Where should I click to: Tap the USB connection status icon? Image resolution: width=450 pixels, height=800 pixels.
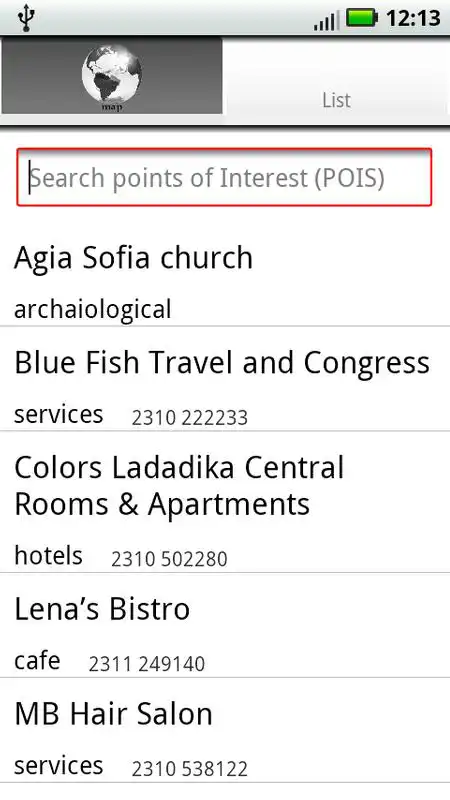(x=26, y=18)
